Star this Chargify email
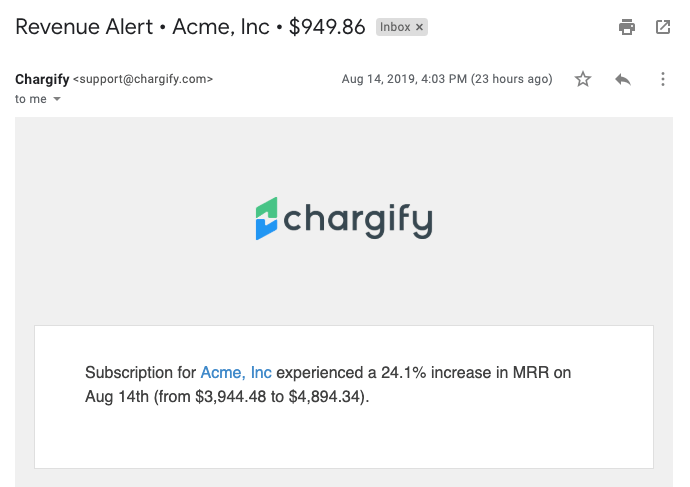This screenshot has height=487, width=690. point(583,79)
